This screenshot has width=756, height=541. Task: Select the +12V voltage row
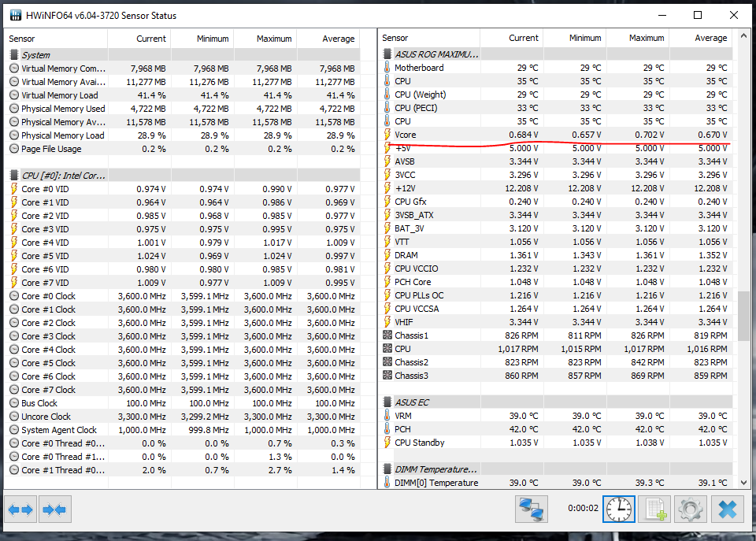tap(555, 188)
